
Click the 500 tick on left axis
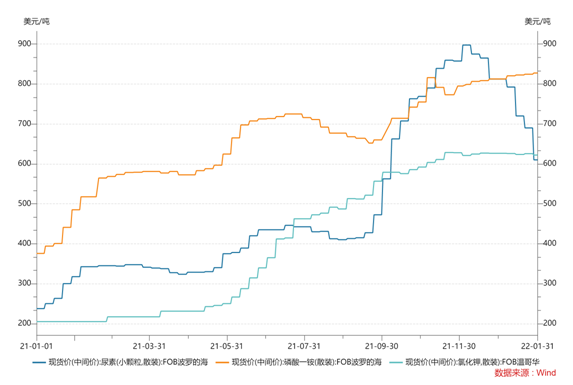(24, 203)
